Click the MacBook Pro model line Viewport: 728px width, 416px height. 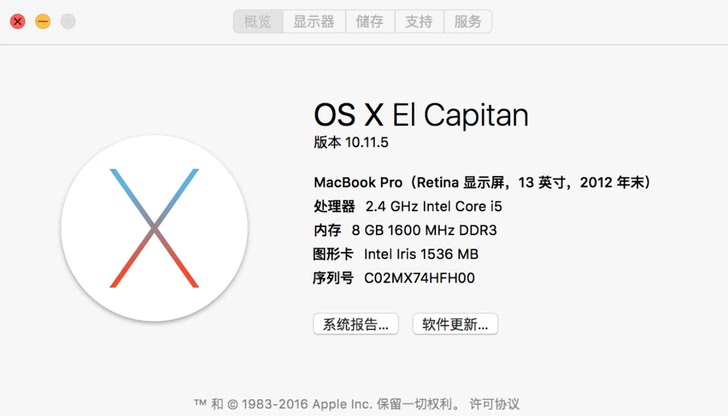pyautogui.click(x=482, y=182)
